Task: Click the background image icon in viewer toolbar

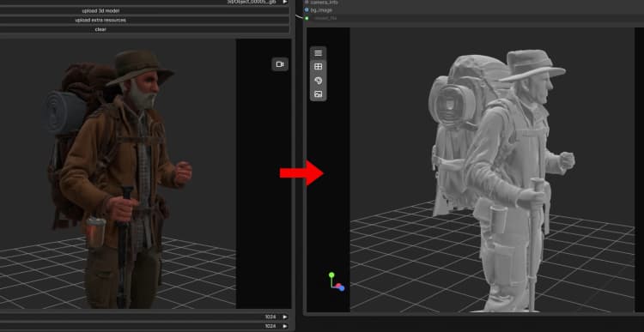Action: click(318, 94)
